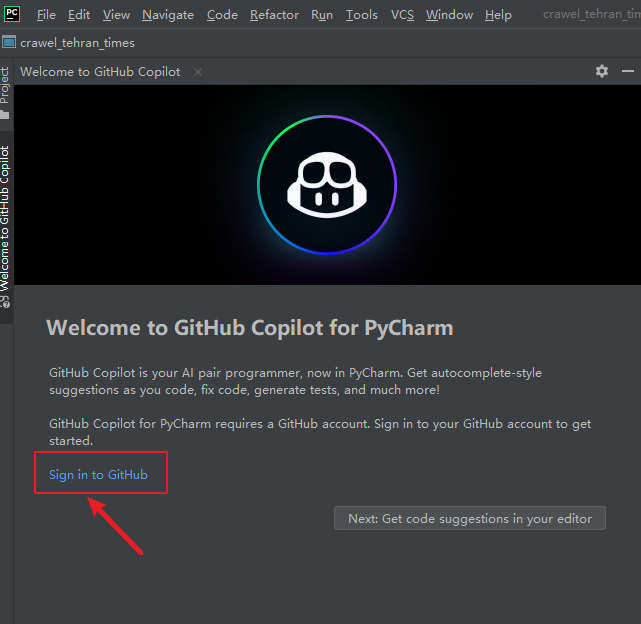Click the window title text crawel_tehran_times
The height and width of the screenshot is (624, 641).
pos(592,14)
